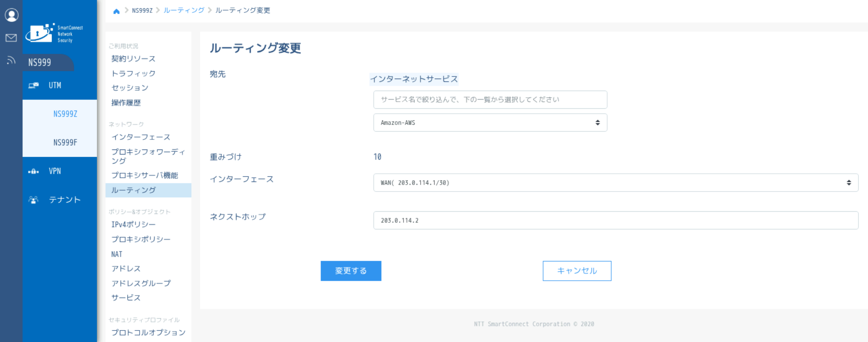
Task: Click the ルーティング変更 heading
Action: pyautogui.click(x=255, y=48)
